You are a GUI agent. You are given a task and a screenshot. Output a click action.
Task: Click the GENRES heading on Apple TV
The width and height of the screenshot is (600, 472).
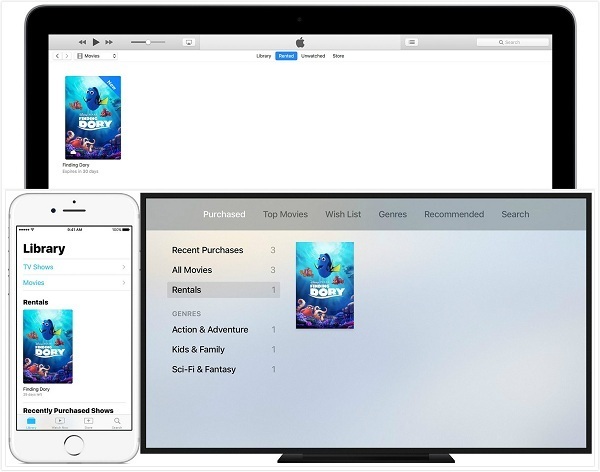tap(186, 314)
